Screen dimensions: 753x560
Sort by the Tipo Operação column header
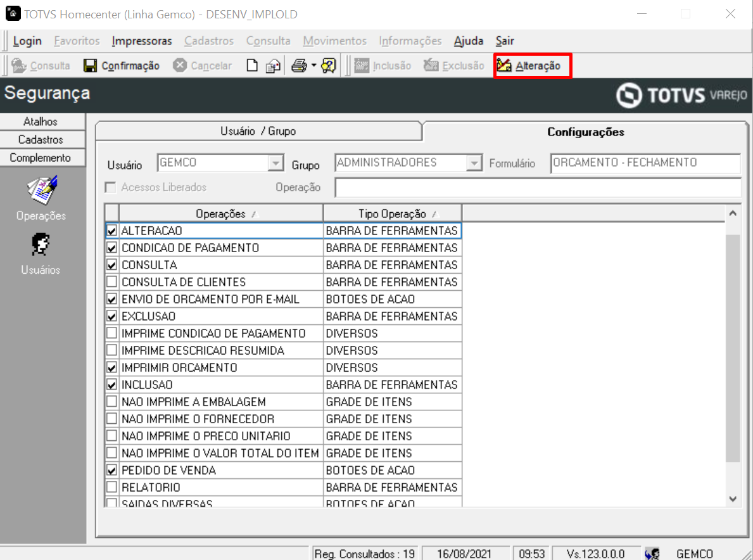pos(393,213)
